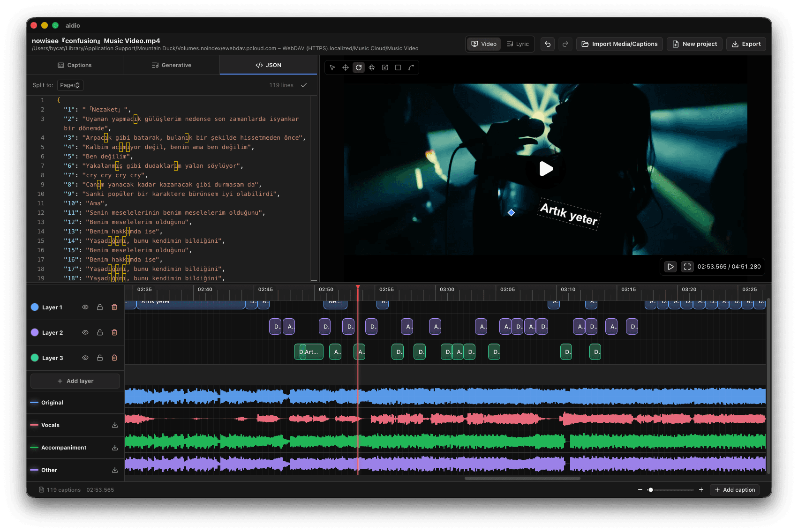Play video using small player button
Image resolution: width=798 pixels, height=532 pixels.
[670, 267]
